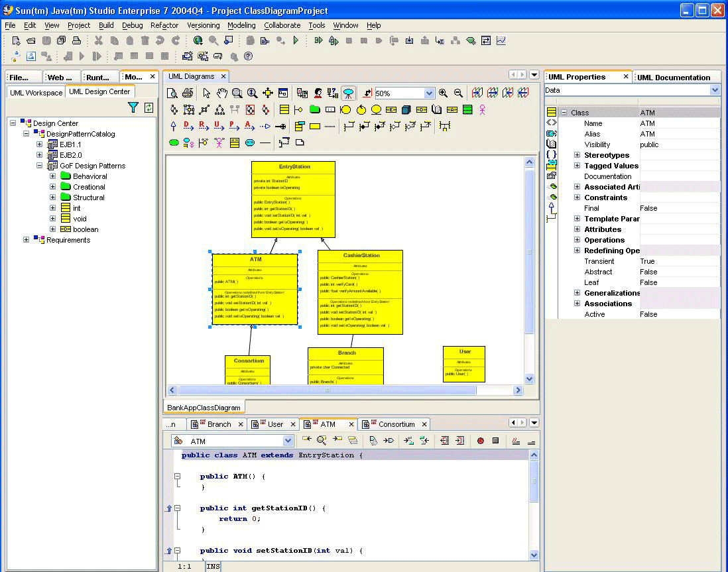Click the code editor scrollbar down arrow

[x=534, y=555]
